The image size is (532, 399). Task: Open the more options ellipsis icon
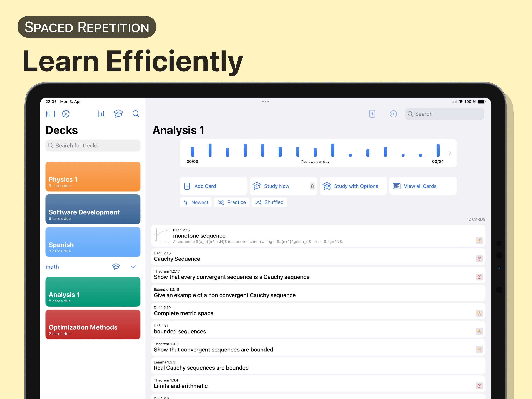[x=393, y=114]
